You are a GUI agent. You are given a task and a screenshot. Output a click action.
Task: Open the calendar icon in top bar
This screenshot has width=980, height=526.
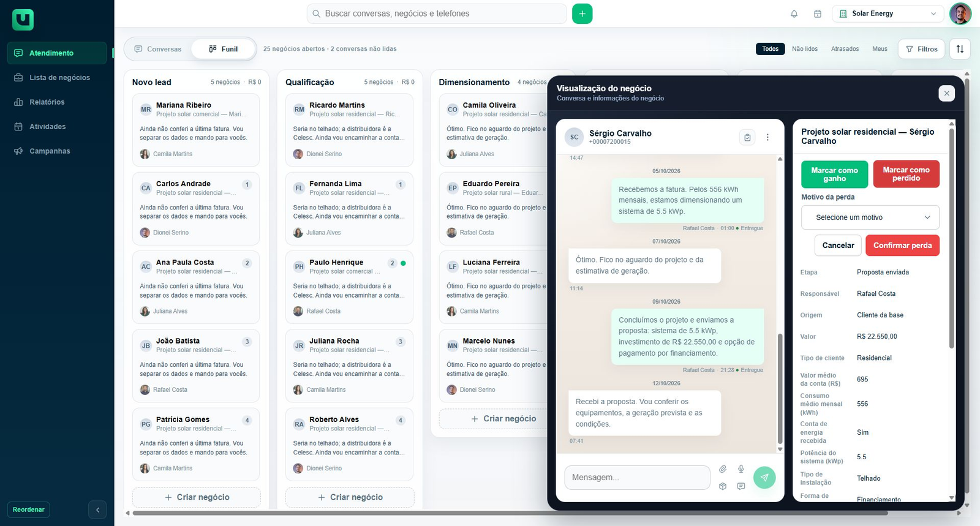click(x=817, y=13)
